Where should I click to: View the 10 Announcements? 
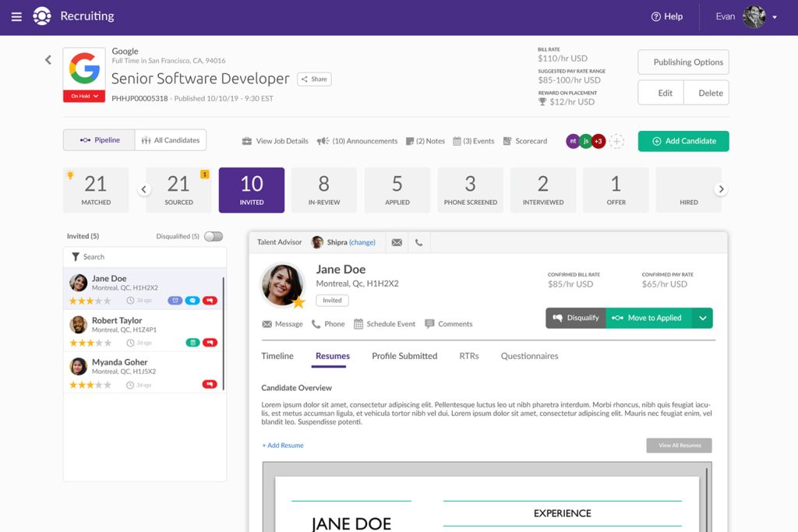pos(357,141)
